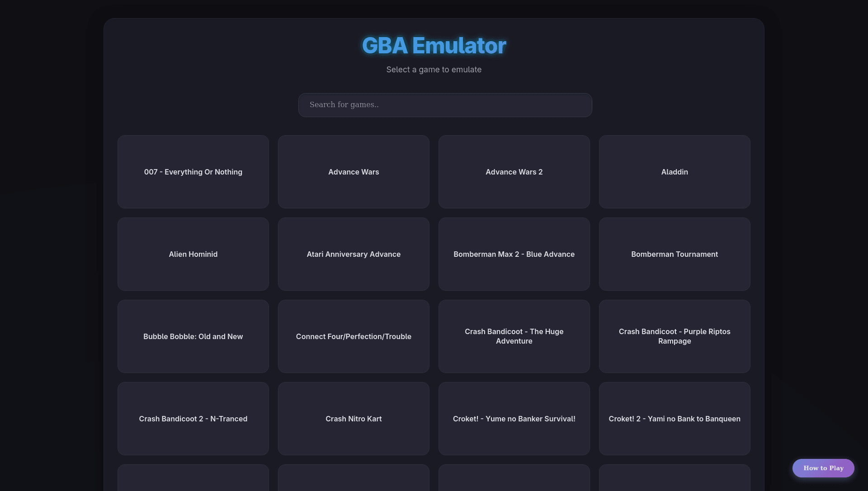
Task: Start Crash Nitro Kart game
Action: [354, 419]
